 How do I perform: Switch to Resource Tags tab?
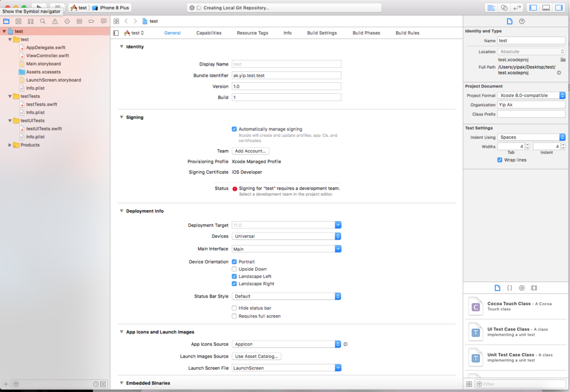point(252,33)
